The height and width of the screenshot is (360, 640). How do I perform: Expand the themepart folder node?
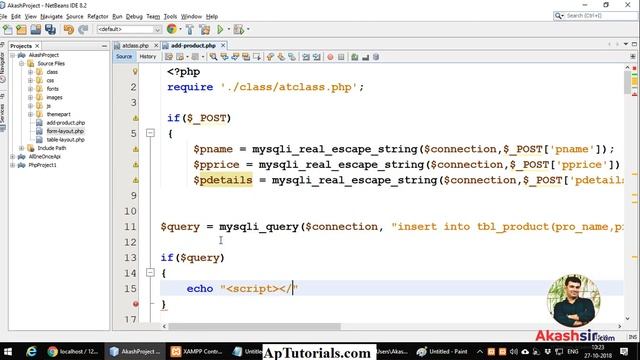30,114
